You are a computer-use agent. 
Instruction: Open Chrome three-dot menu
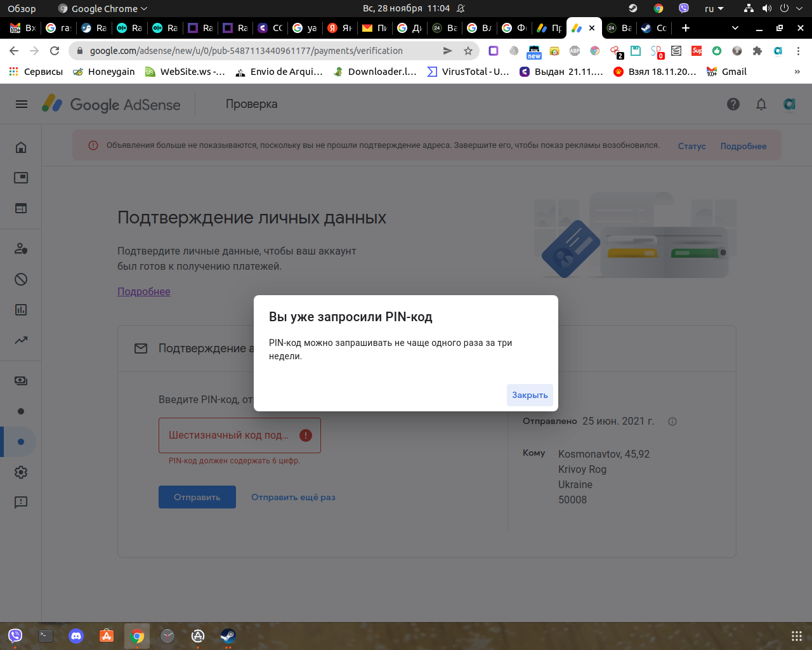798,51
